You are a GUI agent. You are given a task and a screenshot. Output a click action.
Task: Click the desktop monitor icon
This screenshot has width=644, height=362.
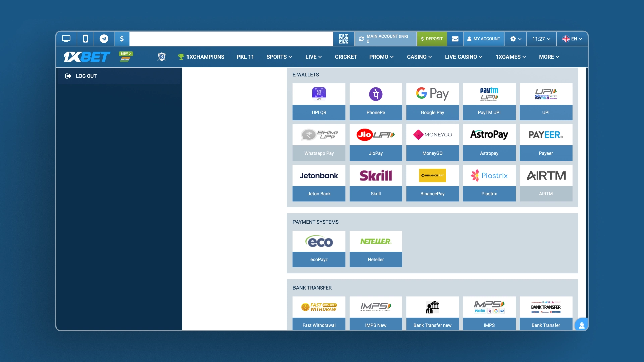(x=66, y=39)
